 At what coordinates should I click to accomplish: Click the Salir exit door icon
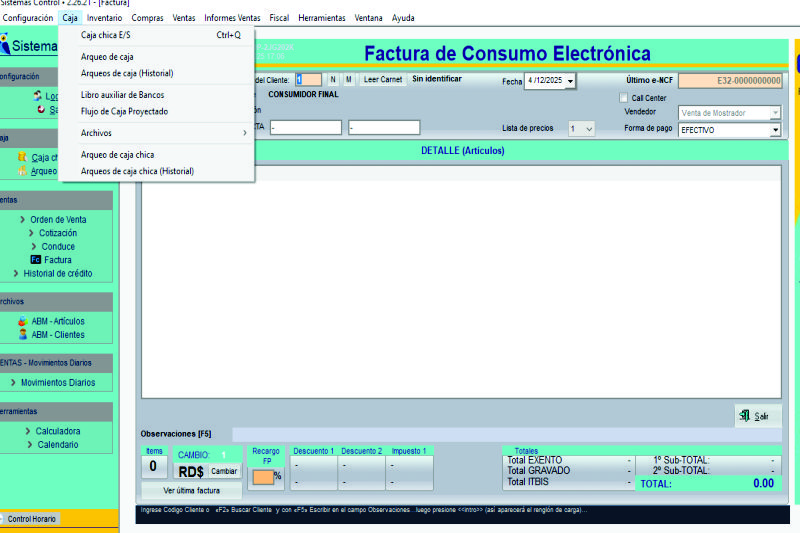coord(744,415)
